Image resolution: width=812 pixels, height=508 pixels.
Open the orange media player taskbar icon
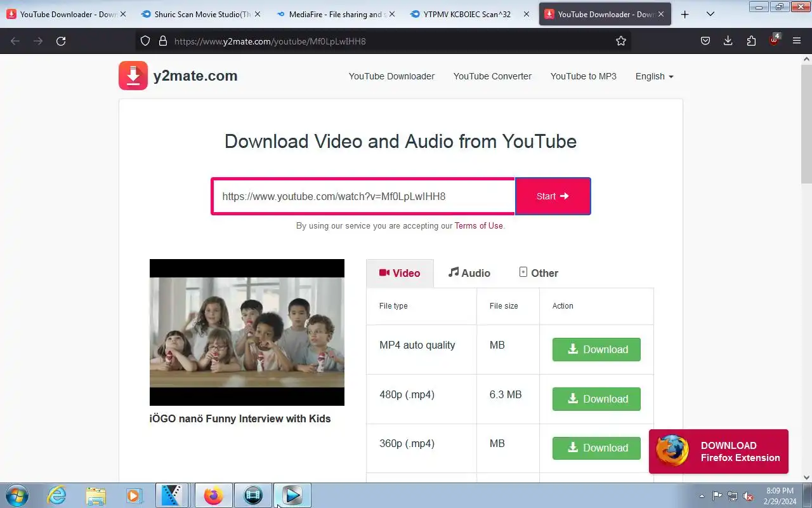[133, 495]
